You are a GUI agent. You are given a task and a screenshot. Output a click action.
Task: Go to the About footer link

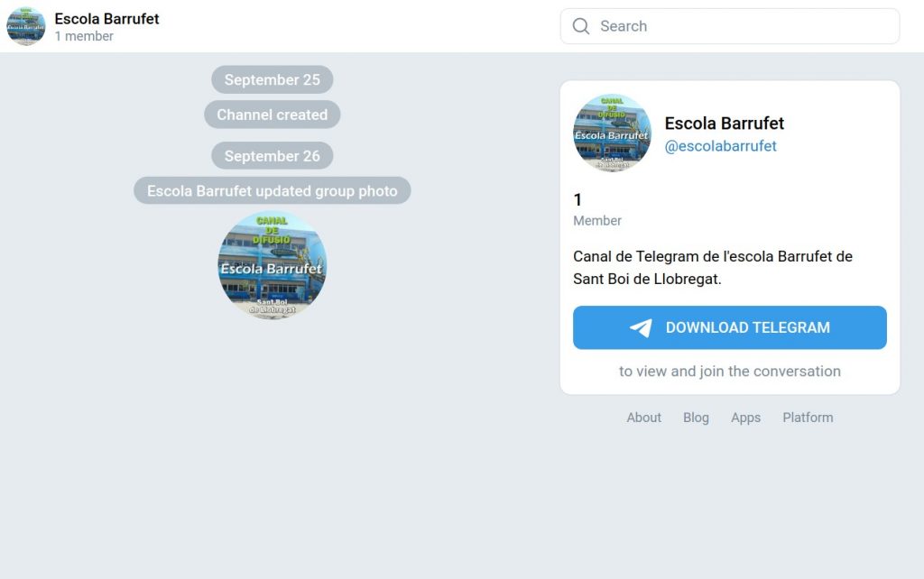(643, 418)
